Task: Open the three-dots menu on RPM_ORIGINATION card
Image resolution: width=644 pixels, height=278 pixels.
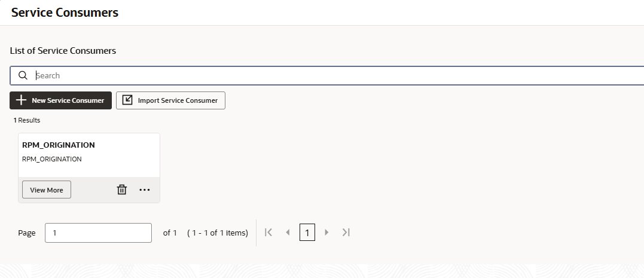Action: click(145, 190)
